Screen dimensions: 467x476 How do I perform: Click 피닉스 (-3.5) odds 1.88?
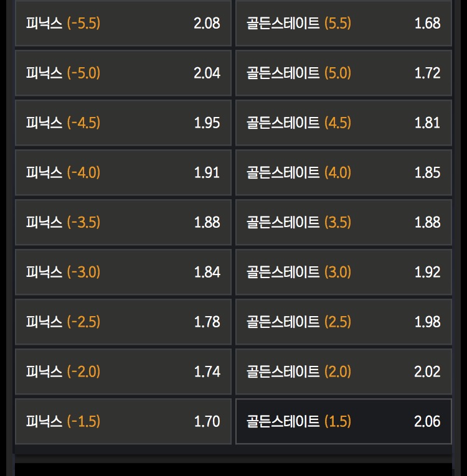pos(123,222)
